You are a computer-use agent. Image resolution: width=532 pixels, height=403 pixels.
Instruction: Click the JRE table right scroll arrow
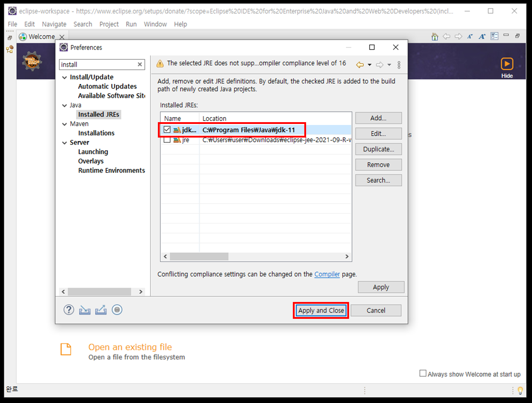347,256
